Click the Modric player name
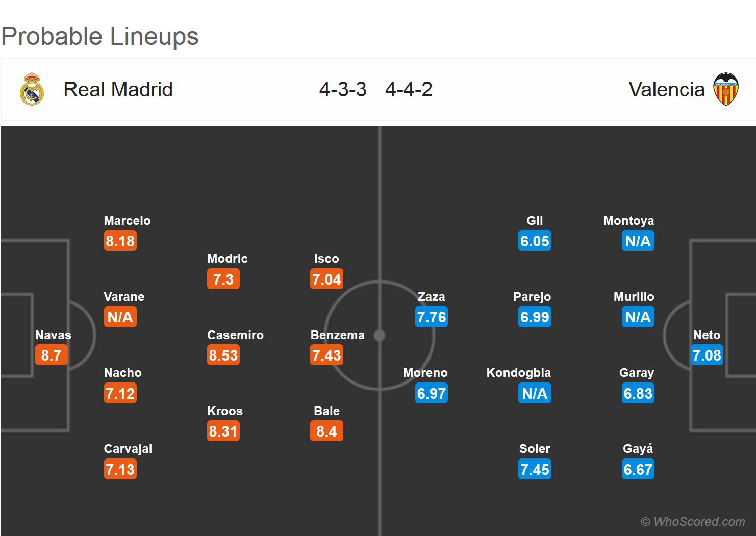The width and height of the screenshot is (756, 536). tap(227, 259)
